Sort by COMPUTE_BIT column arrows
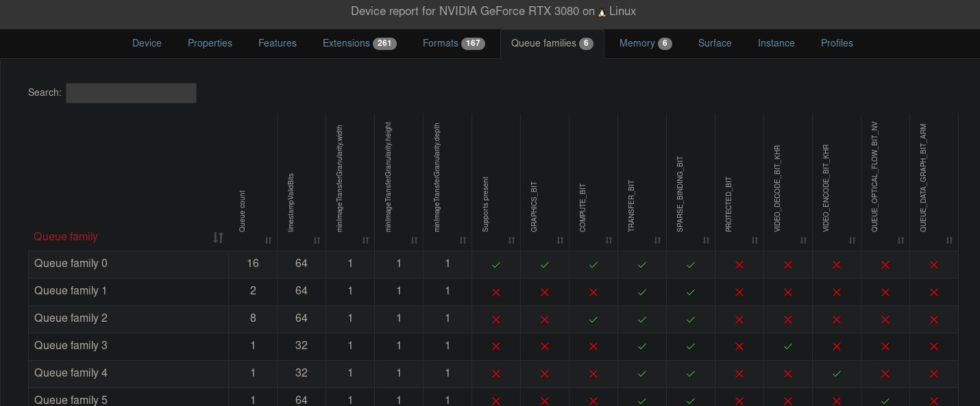Viewport: 980px width, 406px height. pyautogui.click(x=609, y=240)
